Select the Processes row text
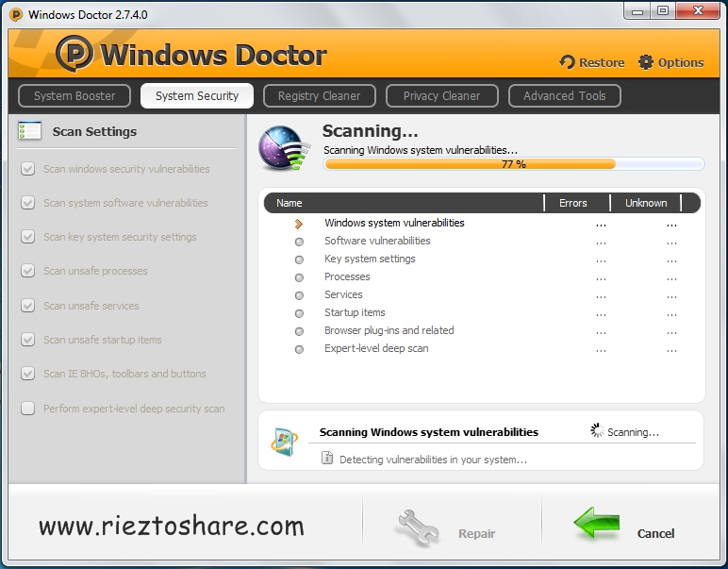Viewport: 728px width, 569px height. point(347,276)
